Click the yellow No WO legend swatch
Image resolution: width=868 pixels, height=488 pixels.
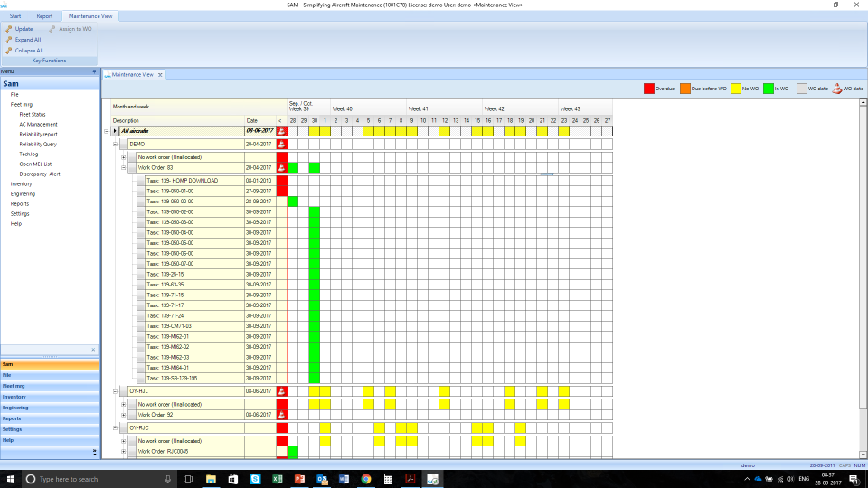[x=736, y=89]
